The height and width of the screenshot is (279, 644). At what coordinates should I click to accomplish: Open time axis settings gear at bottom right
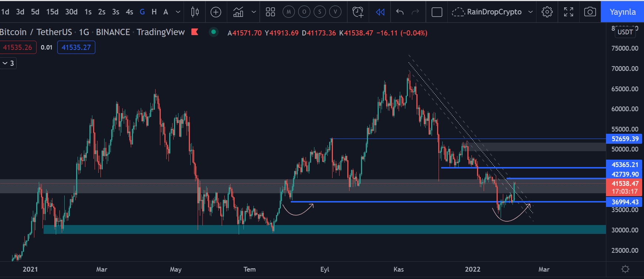(625, 269)
